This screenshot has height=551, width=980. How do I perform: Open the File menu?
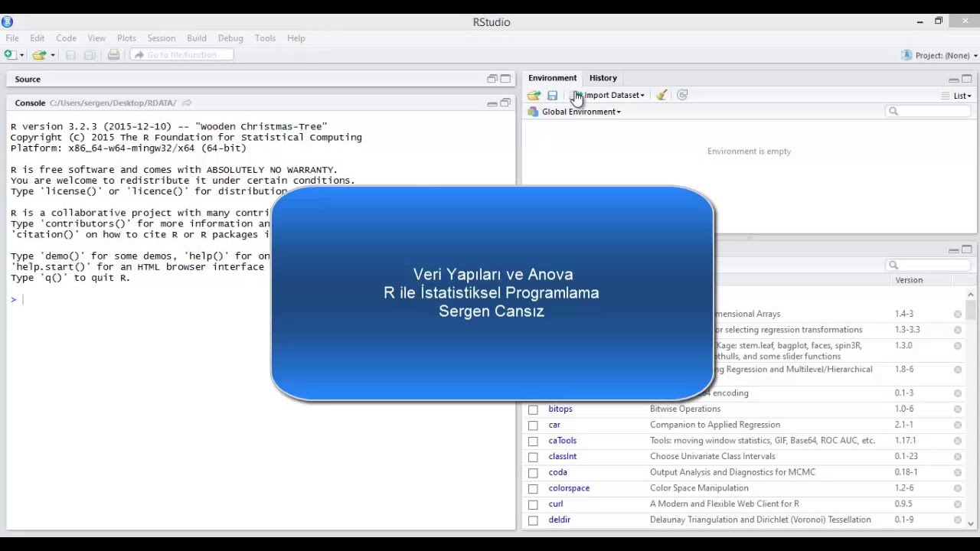click(x=12, y=38)
